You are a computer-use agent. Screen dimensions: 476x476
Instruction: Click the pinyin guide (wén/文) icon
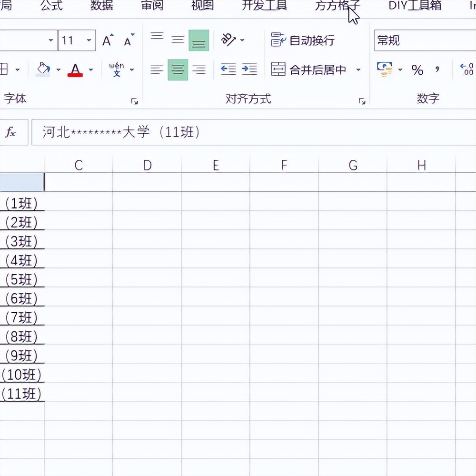[x=118, y=69]
